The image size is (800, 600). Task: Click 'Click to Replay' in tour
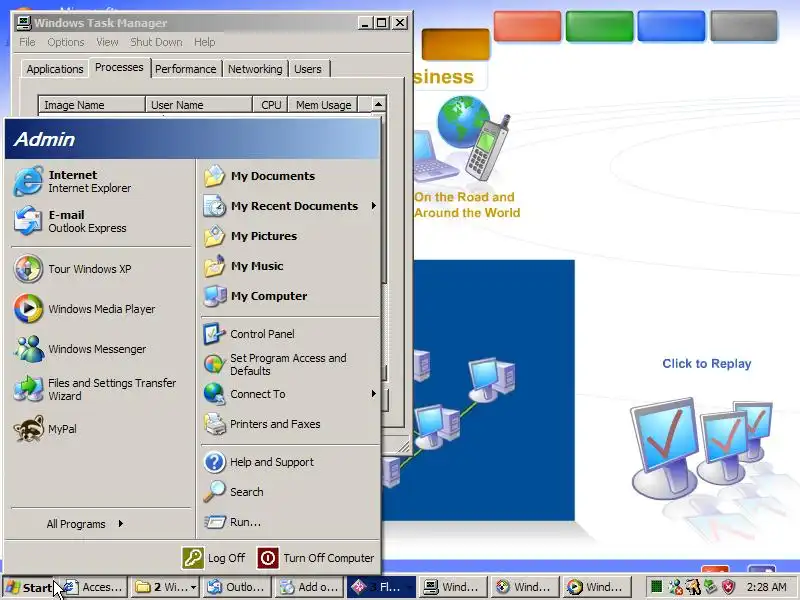(707, 364)
